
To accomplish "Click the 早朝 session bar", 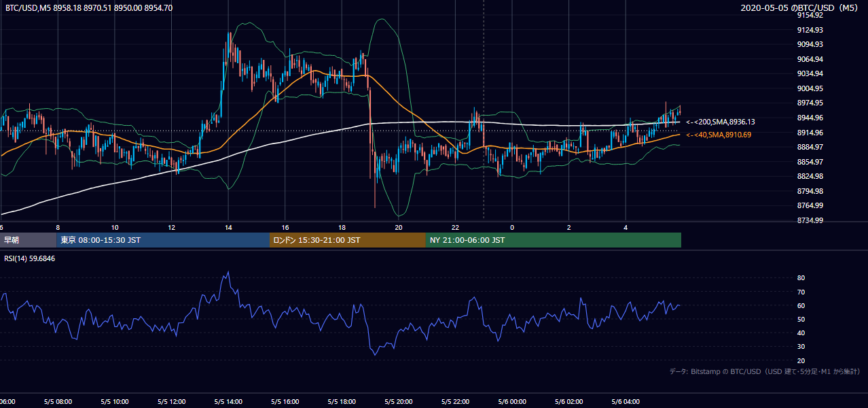I will 28,240.
